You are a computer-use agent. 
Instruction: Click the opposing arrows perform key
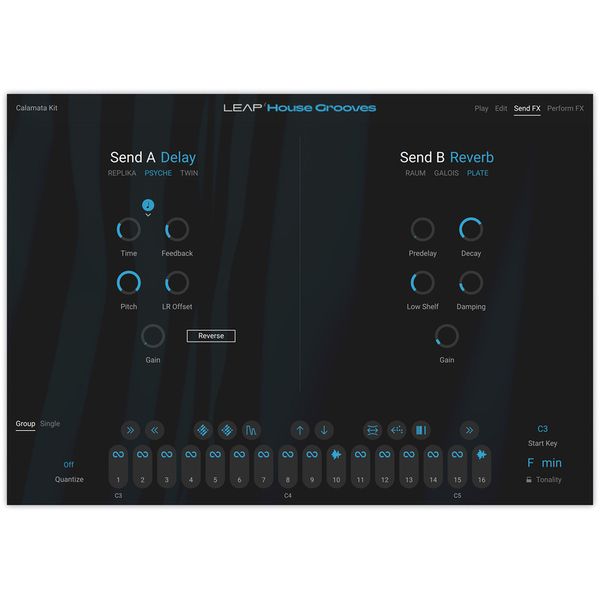pyautogui.click(x=373, y=430)
